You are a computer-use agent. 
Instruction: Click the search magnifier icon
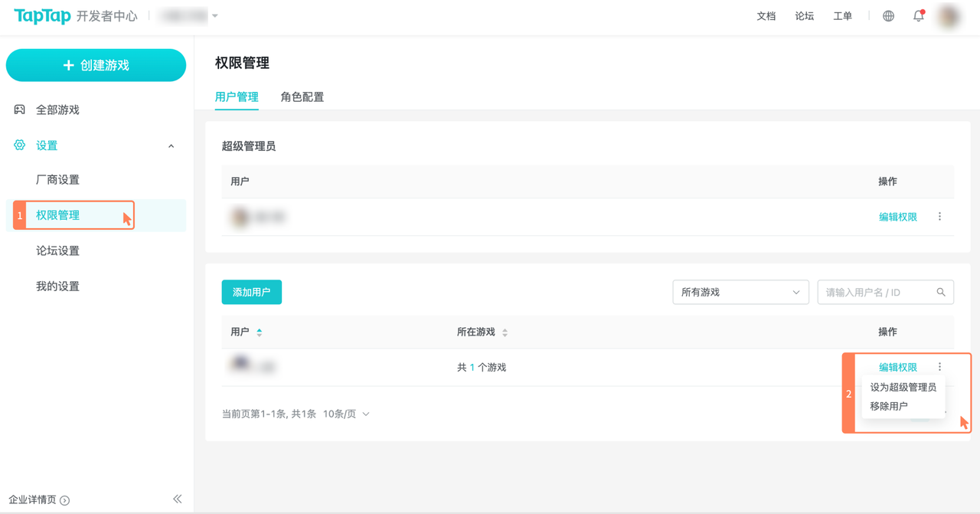point(941,292)
